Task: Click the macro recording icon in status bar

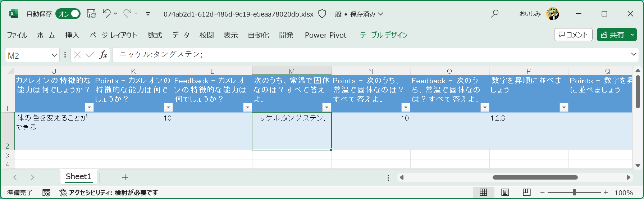Action: [46, 193]
